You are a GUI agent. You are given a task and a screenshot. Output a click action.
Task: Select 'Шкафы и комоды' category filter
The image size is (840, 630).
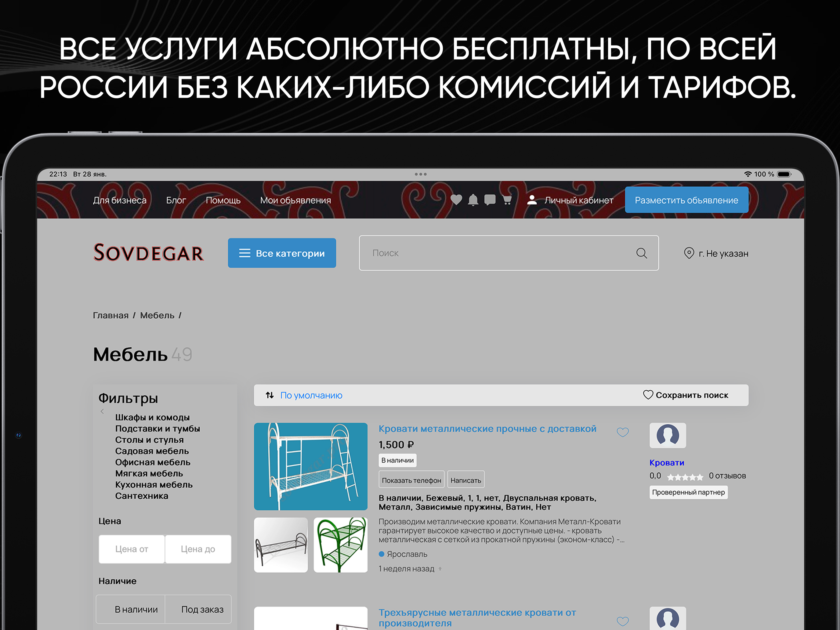click(x=152, y=417)
